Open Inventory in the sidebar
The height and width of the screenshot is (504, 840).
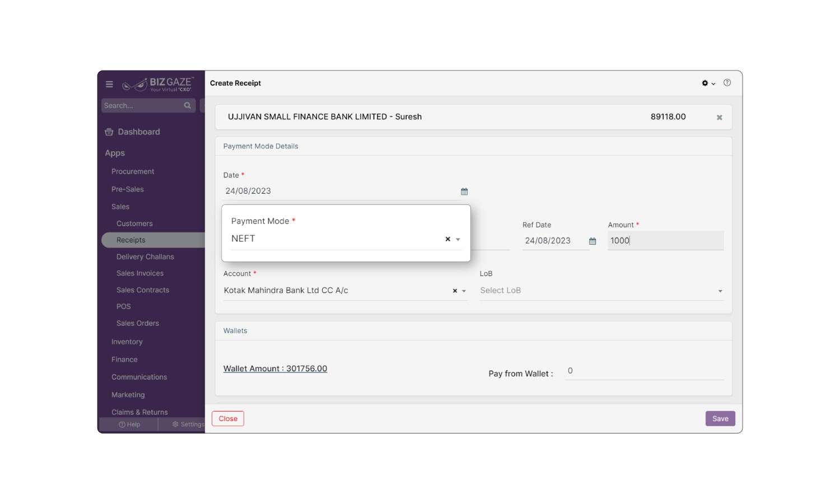tap(127, 342)
